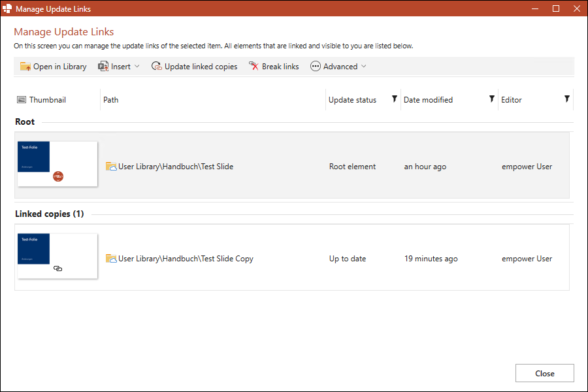Click the folder icon beside Test Slide Copy path
Image resolution: width=588 pixels, height=392 pixels.
(111, 259)
